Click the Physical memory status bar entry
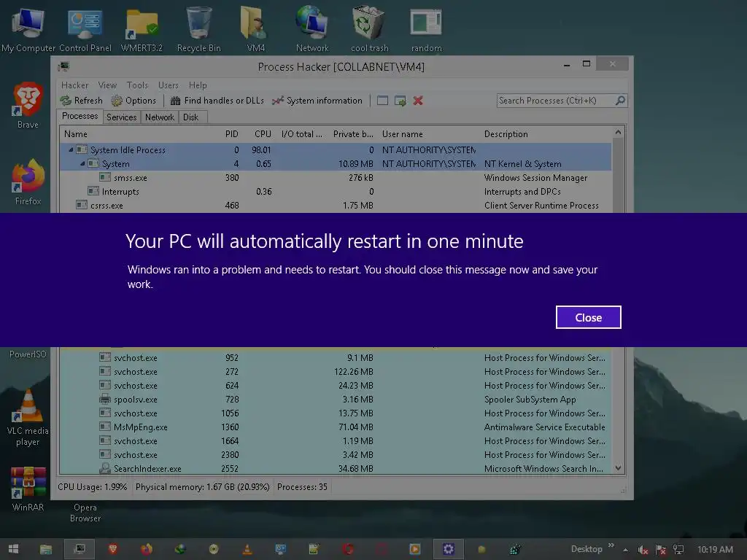This screenshot has height=560, width=747. point(203,487)
